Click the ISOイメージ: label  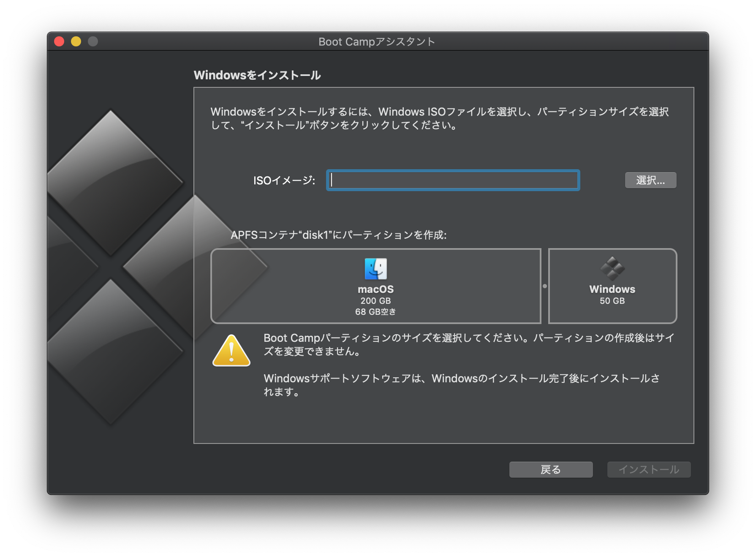coord(284,181)
